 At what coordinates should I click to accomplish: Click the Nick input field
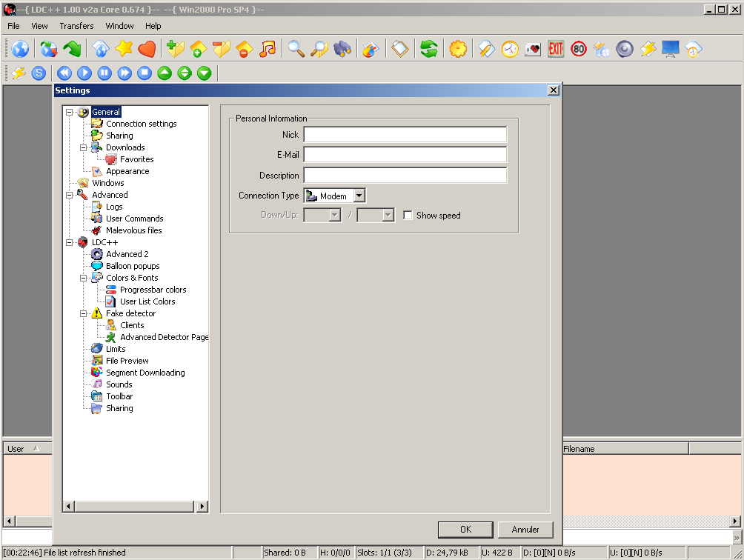pos(405,135)
